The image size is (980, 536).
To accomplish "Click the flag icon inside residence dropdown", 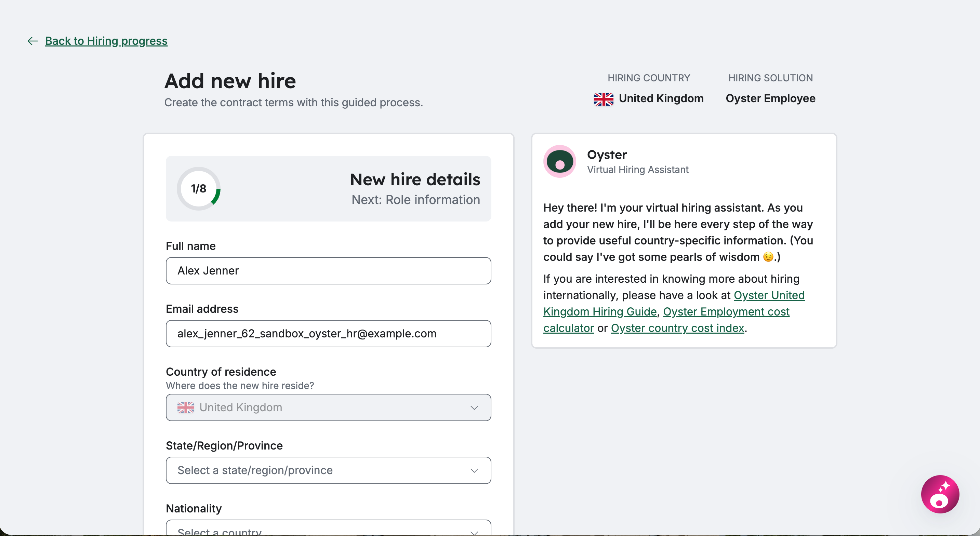I will click(186, 407).
